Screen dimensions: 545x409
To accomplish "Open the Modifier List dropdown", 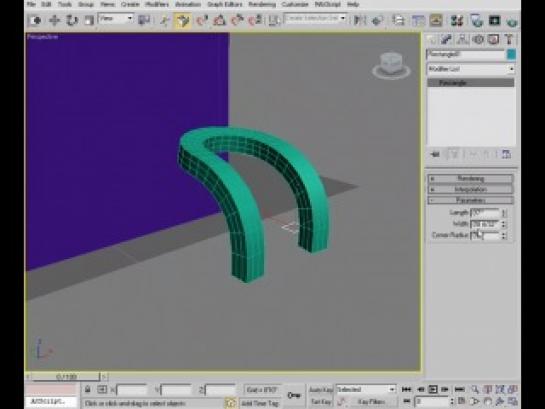I will [x=471, y=69].
